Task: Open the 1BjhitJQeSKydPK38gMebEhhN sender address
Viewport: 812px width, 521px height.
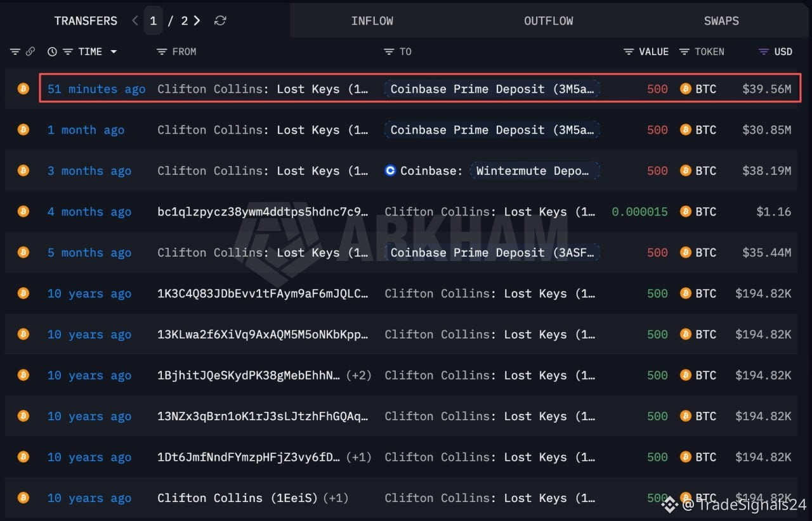Action: point(249,375)
